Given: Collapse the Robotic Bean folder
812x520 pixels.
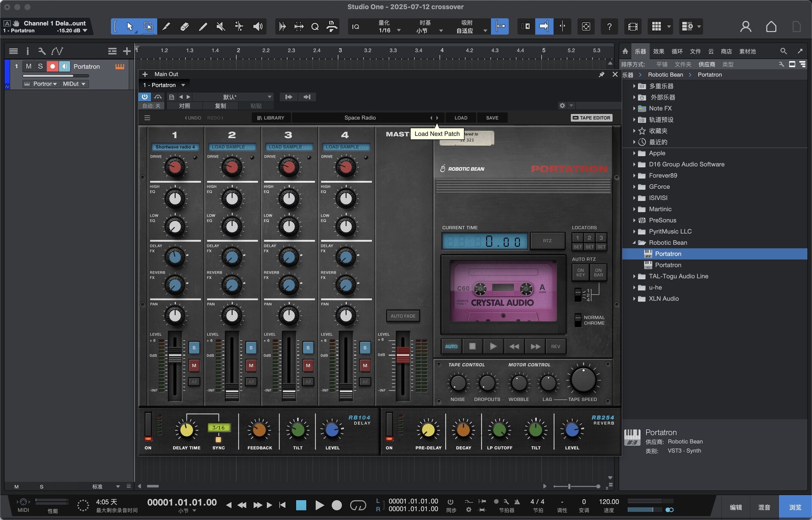Looking at the screenshot, I should (x=634, y=243).
